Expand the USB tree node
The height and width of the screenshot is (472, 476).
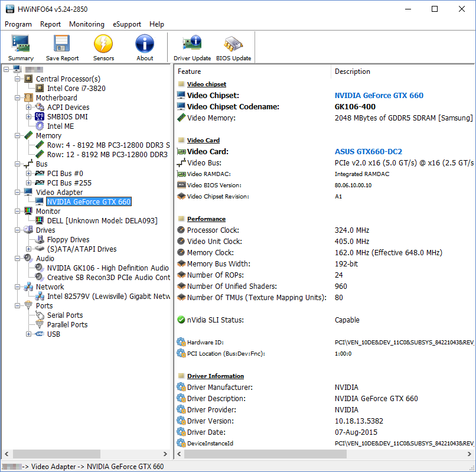tap(28, 334)
